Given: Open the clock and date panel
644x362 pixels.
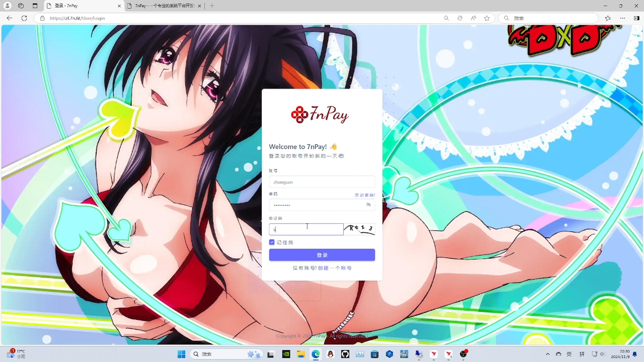Looking at the screenshot, I should 620,354.
